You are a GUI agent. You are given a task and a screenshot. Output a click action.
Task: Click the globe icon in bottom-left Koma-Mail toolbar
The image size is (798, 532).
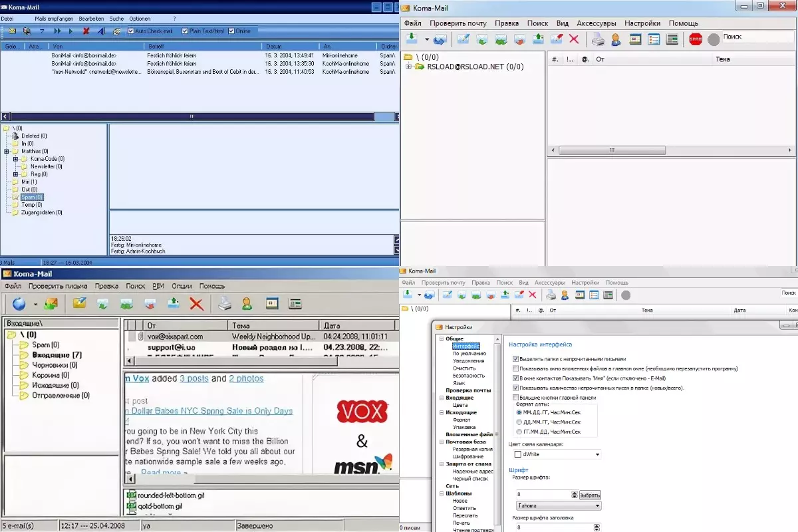(19, 304)
